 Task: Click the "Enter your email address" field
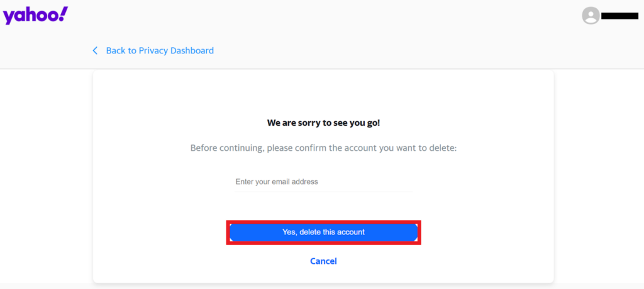click(x=323, y=182)
